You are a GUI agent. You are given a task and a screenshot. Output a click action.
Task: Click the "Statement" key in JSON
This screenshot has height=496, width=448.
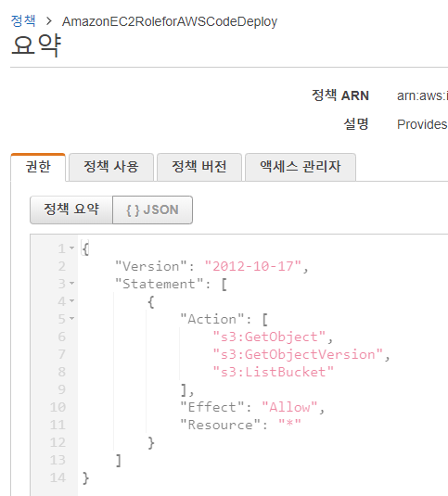tap(160, 284)
